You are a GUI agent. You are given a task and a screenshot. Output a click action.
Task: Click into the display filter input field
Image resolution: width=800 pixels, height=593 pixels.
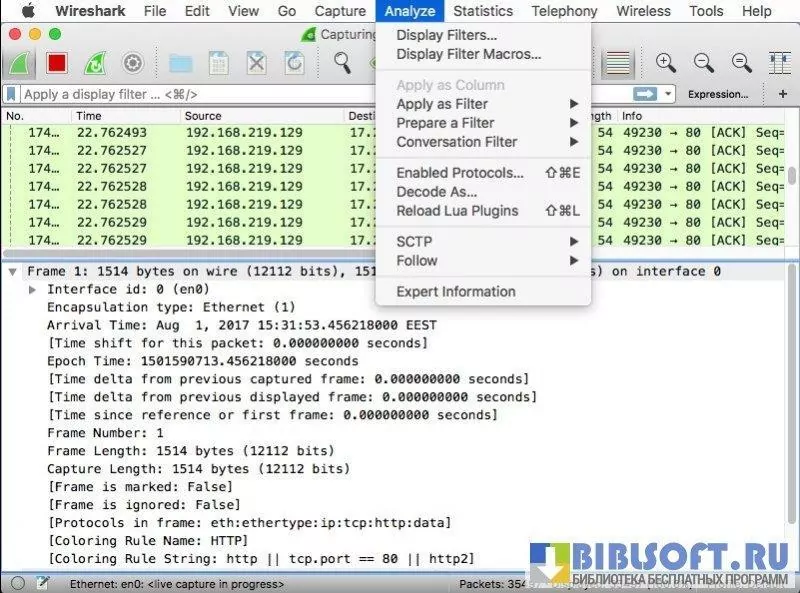pos(300,94)
